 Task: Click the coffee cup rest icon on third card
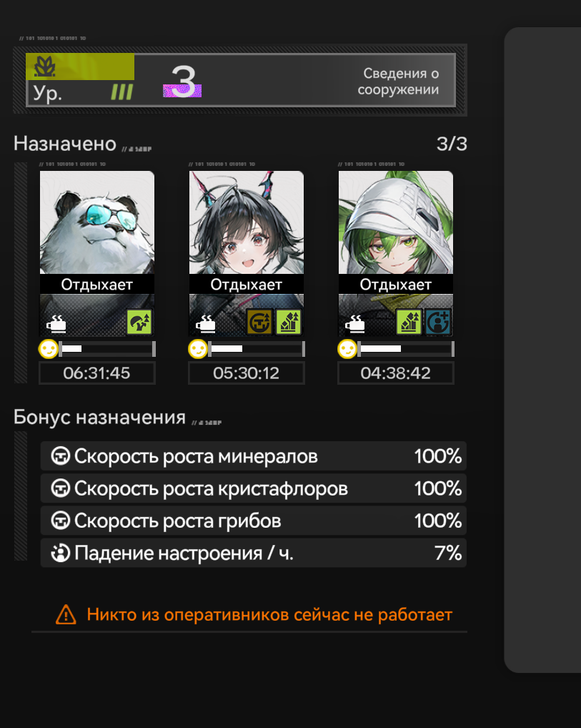coord(355,324)
